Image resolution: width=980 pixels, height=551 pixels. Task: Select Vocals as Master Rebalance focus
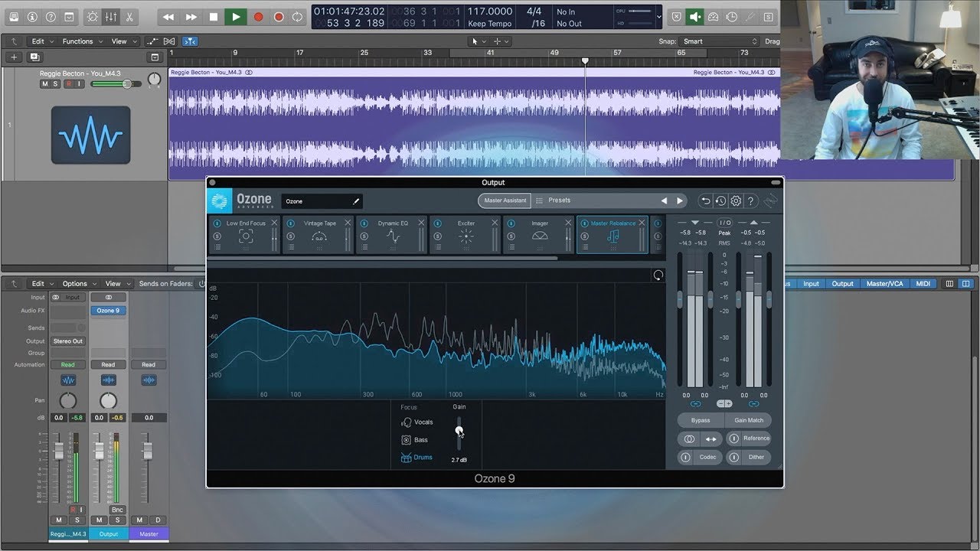coord(417,422)
